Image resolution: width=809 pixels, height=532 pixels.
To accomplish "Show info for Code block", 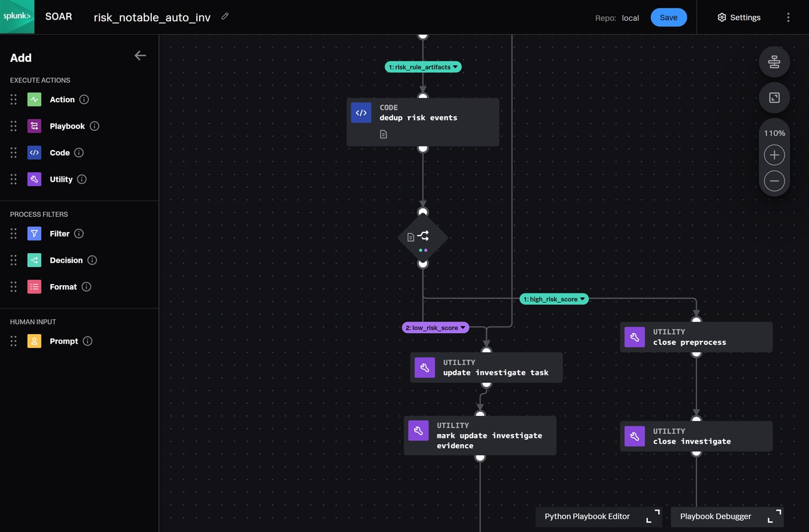I will (x=79, y=153).
